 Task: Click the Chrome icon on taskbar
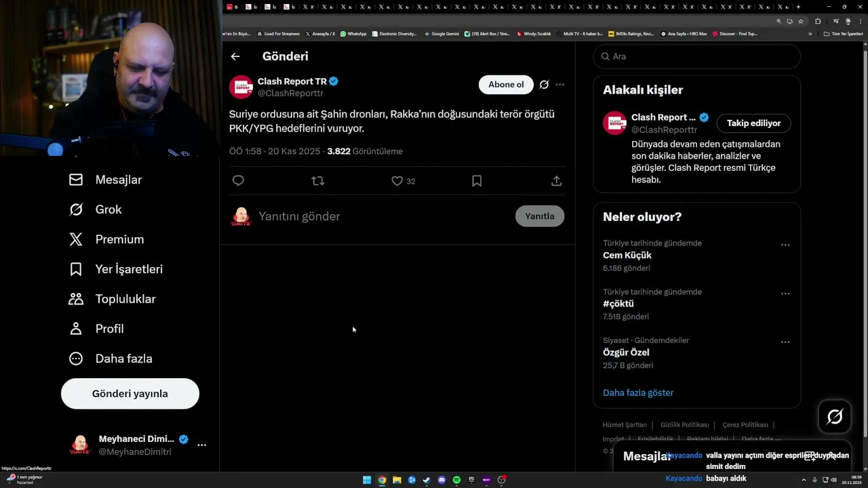coord(382,480)
